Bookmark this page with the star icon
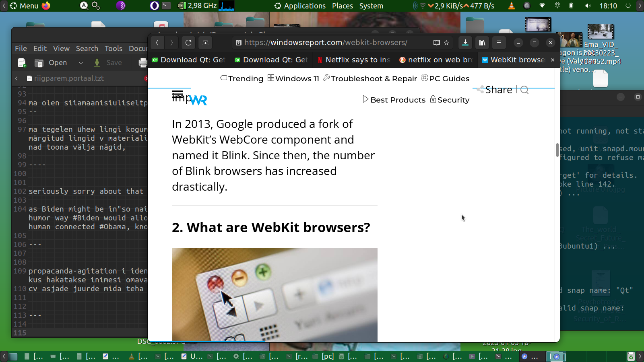 tap(446, 43)
